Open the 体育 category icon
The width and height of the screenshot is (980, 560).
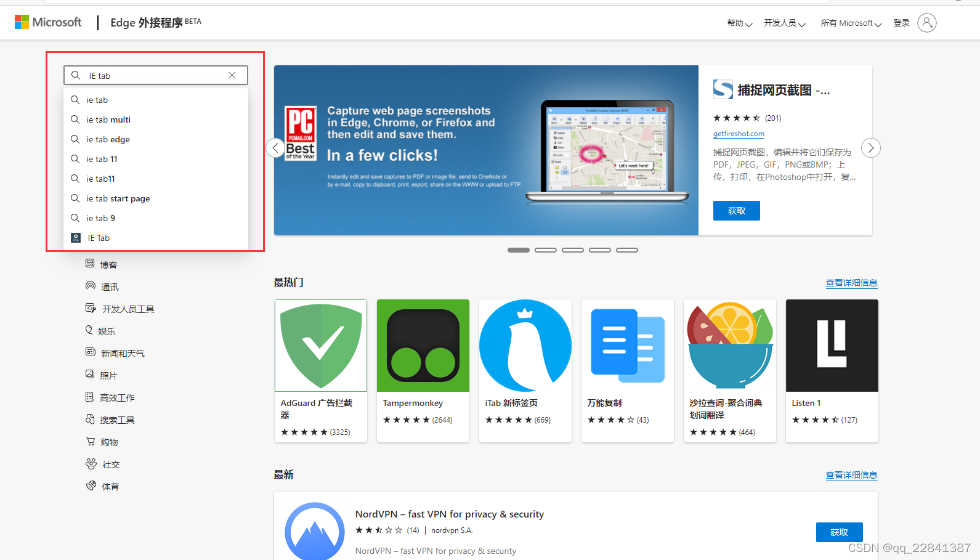click(91, 485)
